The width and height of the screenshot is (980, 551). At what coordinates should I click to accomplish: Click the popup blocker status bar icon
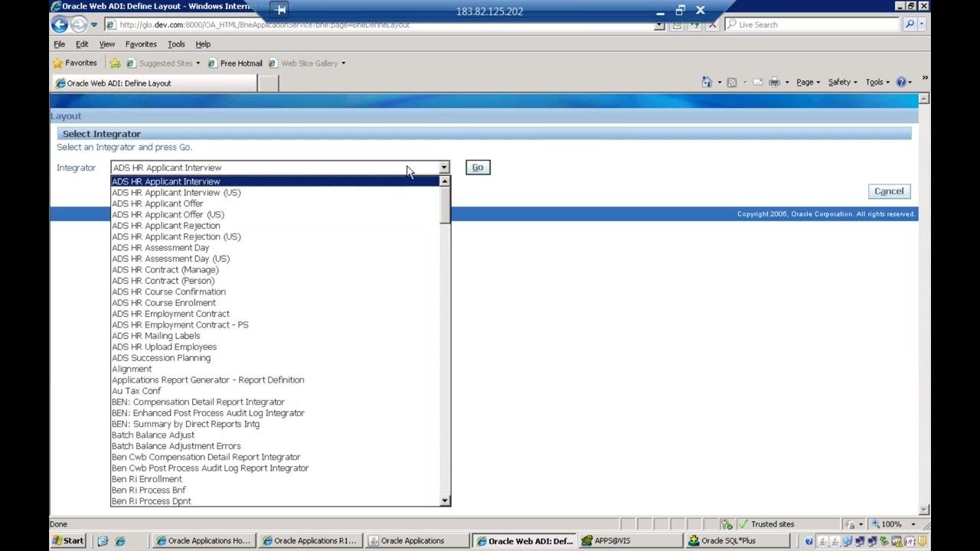click(x=727, y=524)
